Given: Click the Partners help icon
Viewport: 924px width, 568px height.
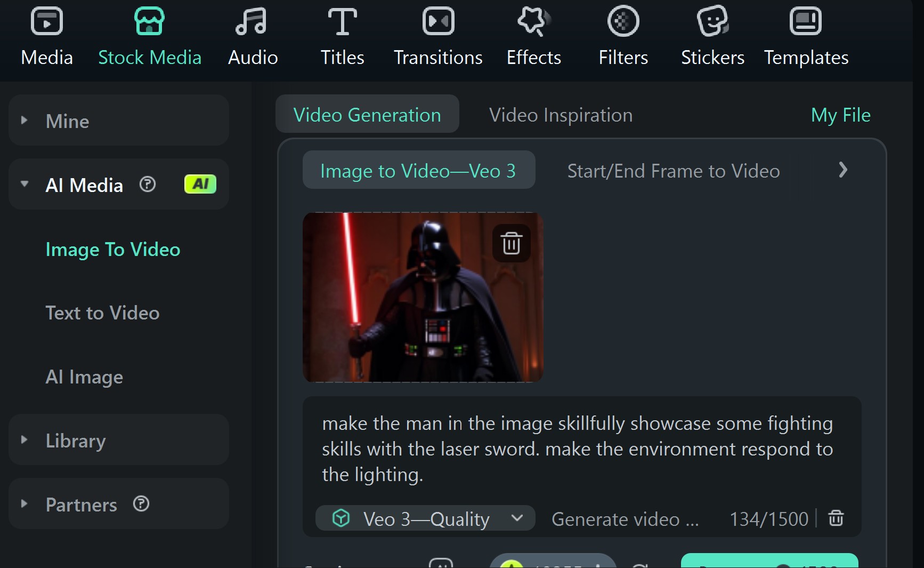Looking at the screenshot, I should (141, 504).
